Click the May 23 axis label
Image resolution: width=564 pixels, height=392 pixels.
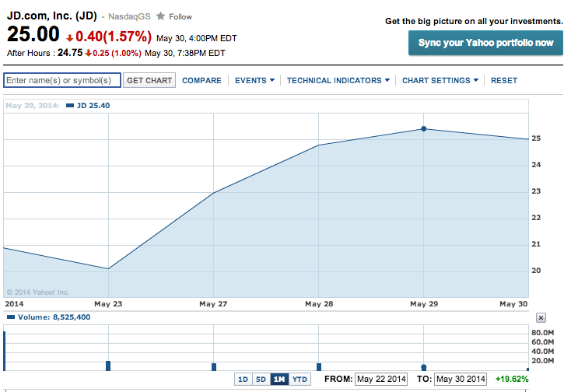click(x=108, y=304)
